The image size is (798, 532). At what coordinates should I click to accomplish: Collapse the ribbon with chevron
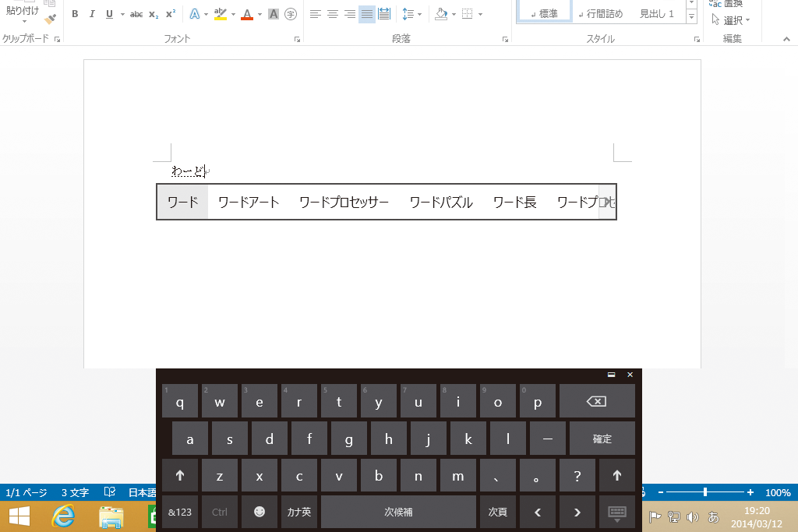pyautogui.click(x=786, y=39)
